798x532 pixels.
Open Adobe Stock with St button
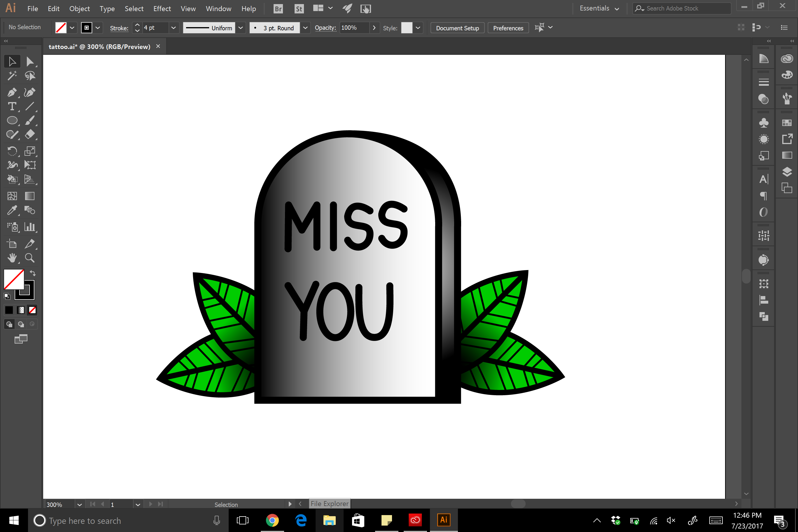point(299,8)
